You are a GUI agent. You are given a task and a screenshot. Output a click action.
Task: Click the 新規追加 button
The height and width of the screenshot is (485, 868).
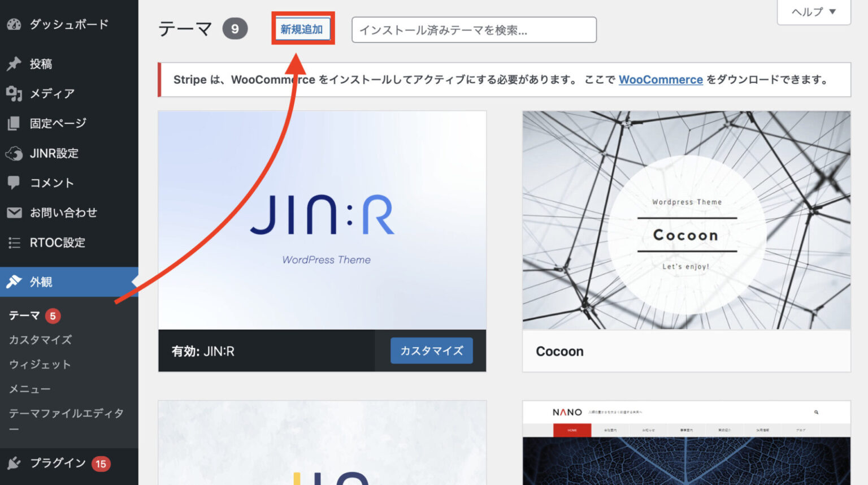tap(303, 29)
